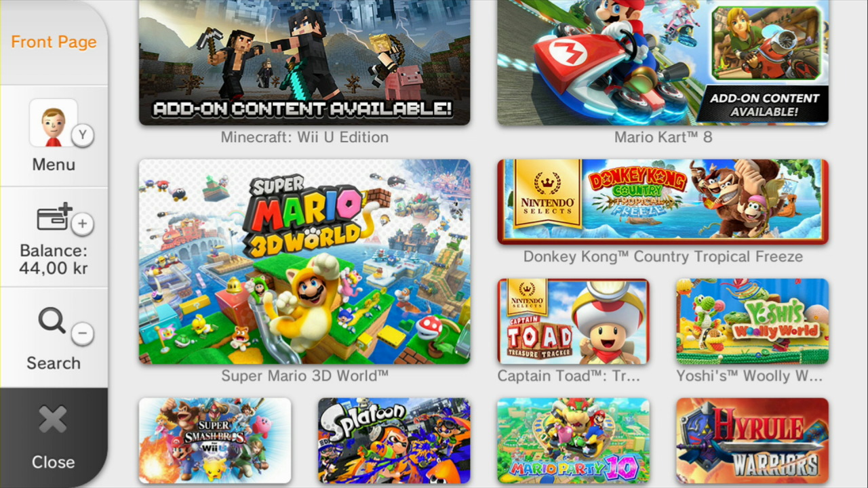
Task: Select the Mario Kart 8 banner
Action: tap(663, 62)
